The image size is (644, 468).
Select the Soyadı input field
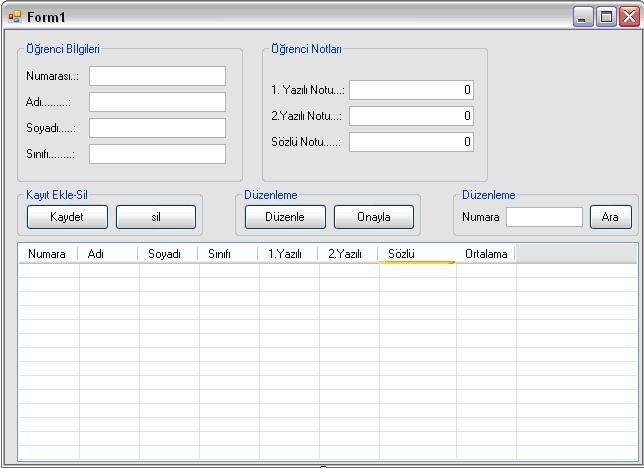click(157, 128)
